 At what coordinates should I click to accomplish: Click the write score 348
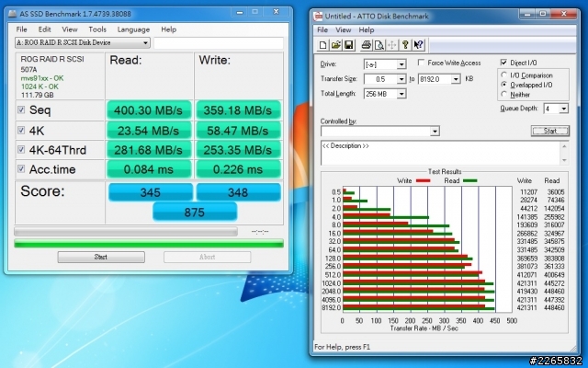[238, 192]
